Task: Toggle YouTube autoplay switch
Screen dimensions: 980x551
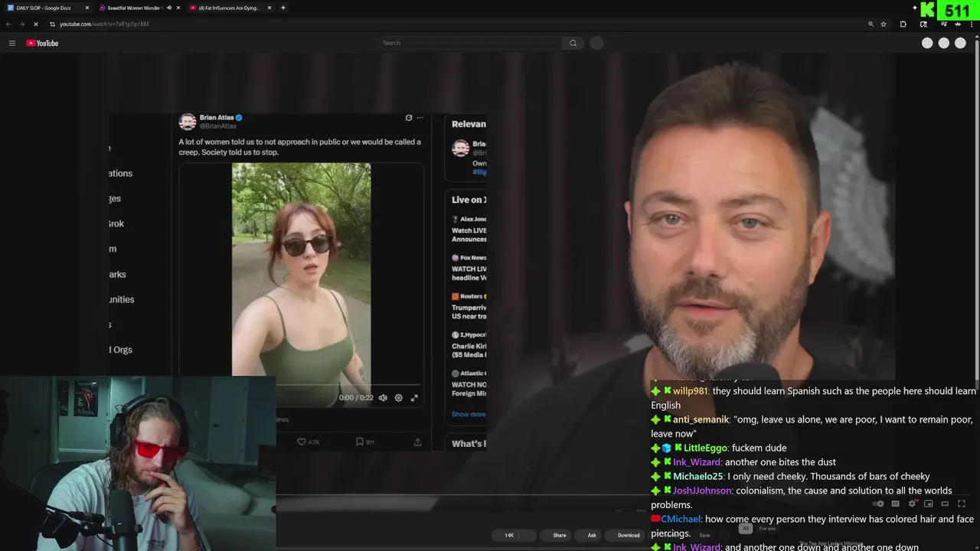Action: (878, 504)
